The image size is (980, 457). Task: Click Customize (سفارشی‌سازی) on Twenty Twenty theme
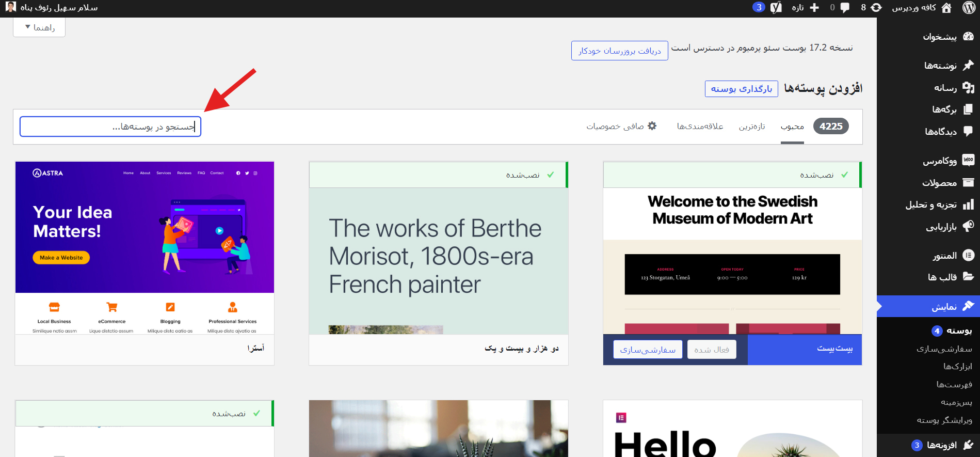coord(648,350)
